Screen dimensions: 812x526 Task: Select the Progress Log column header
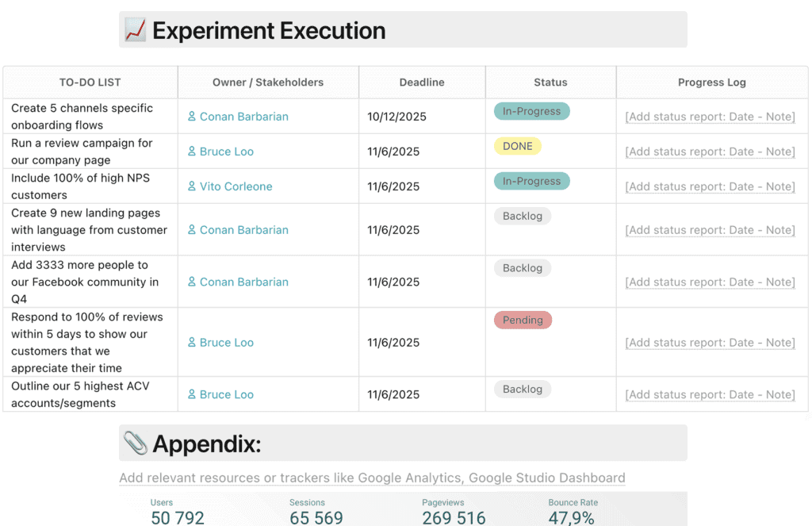pos(711,82)
